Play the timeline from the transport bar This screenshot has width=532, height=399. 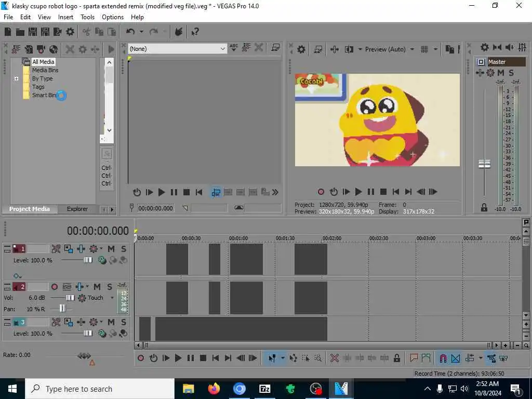178,358
